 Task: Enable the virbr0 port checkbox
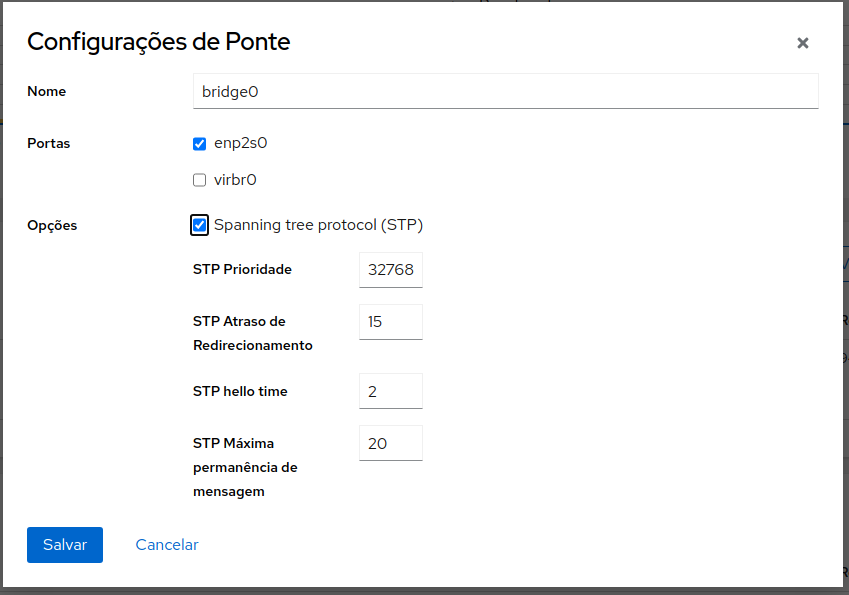200,181
